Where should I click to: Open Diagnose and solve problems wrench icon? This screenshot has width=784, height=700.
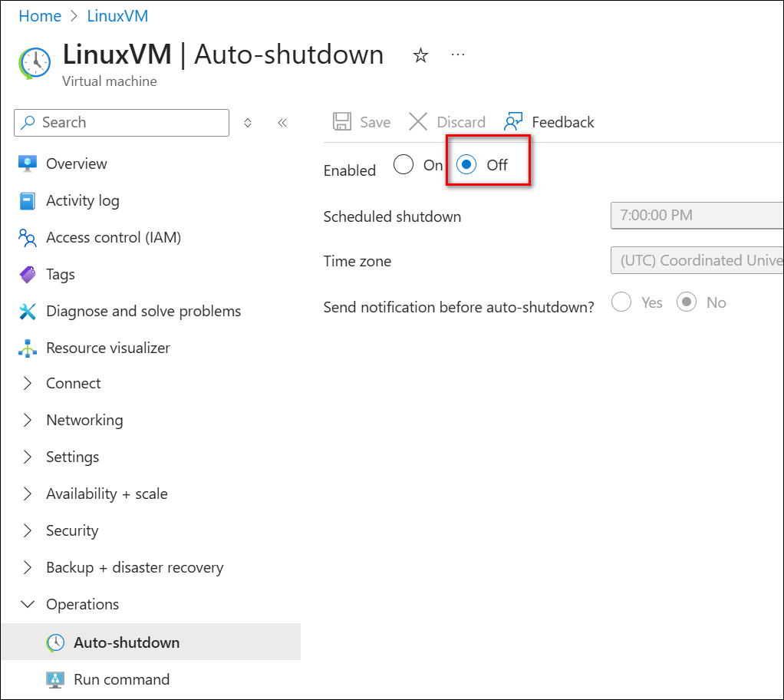[28, 311]
